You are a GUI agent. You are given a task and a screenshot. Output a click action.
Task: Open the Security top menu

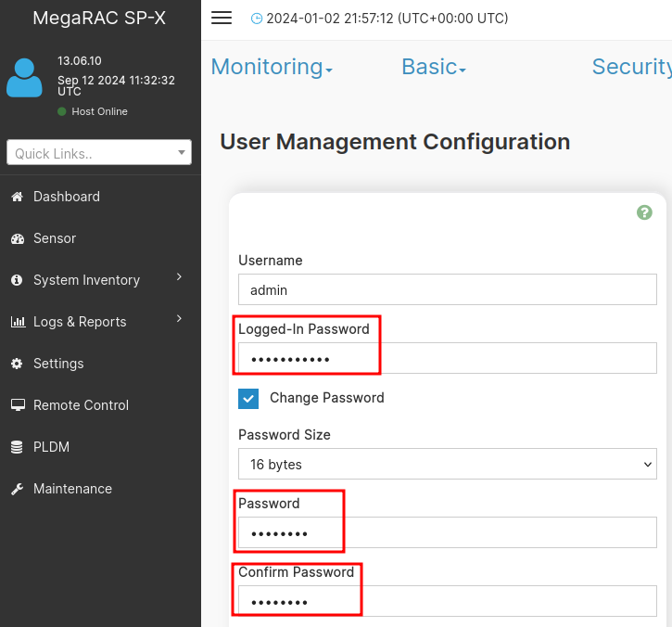tap(631, 67)
